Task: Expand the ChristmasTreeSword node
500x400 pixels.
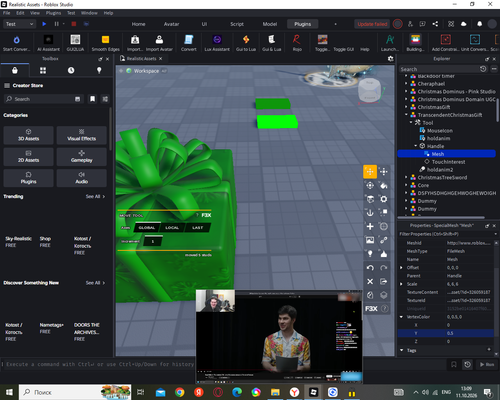Action: (406, 177)
